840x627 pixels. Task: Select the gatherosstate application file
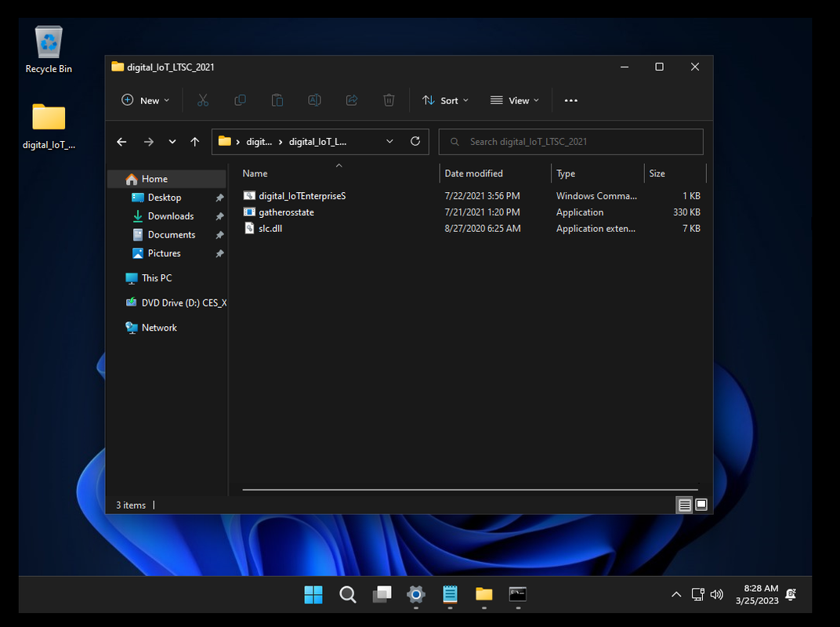[286, 212]
